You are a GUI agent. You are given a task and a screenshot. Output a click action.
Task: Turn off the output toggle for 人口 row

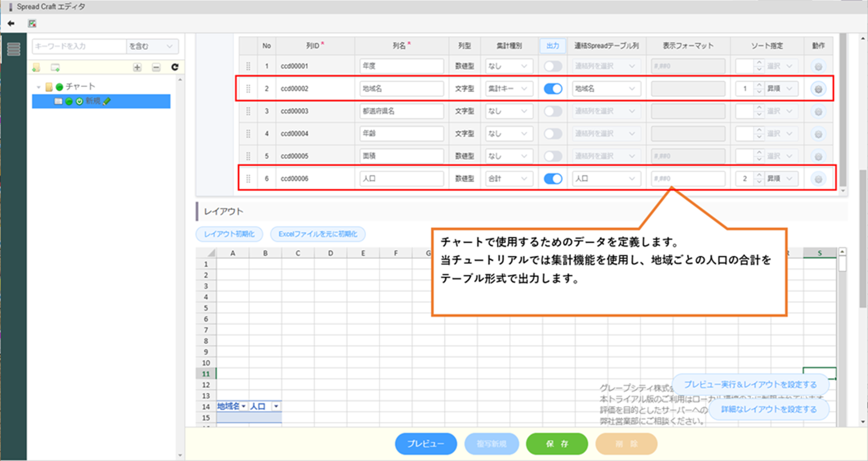click(552, 179)
